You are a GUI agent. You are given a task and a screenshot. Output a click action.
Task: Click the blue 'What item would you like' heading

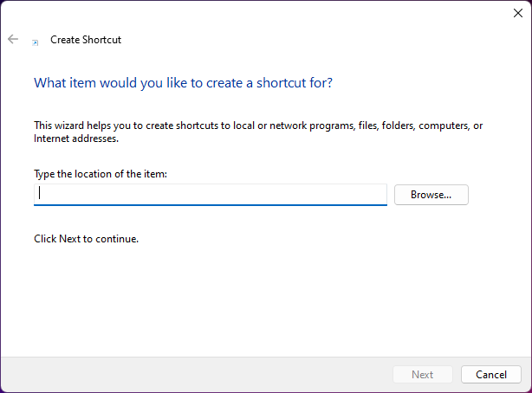183,83
